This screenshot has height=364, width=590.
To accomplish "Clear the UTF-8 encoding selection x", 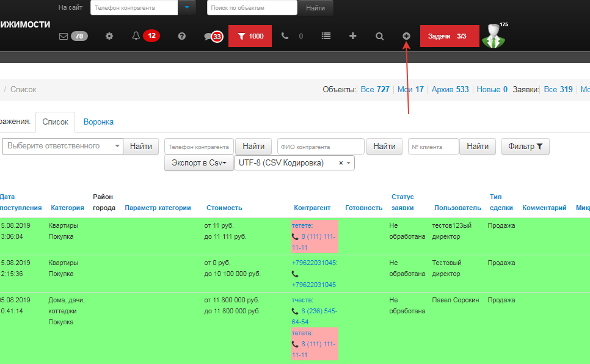I will point(341,163).
